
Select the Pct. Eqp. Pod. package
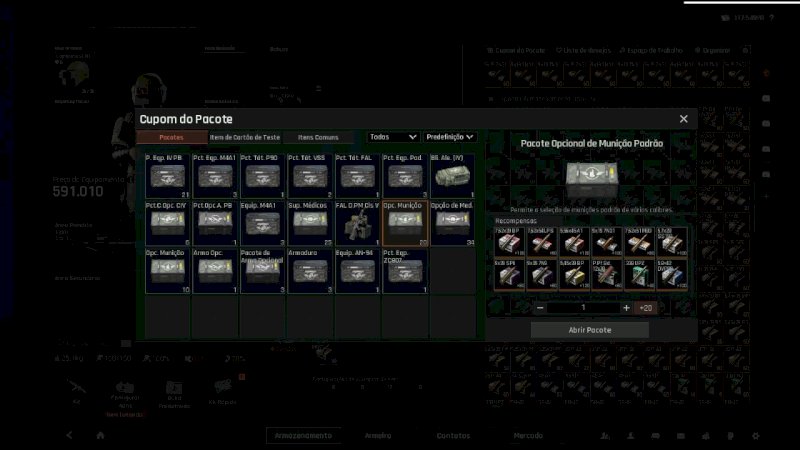click(x=405, y=176)
